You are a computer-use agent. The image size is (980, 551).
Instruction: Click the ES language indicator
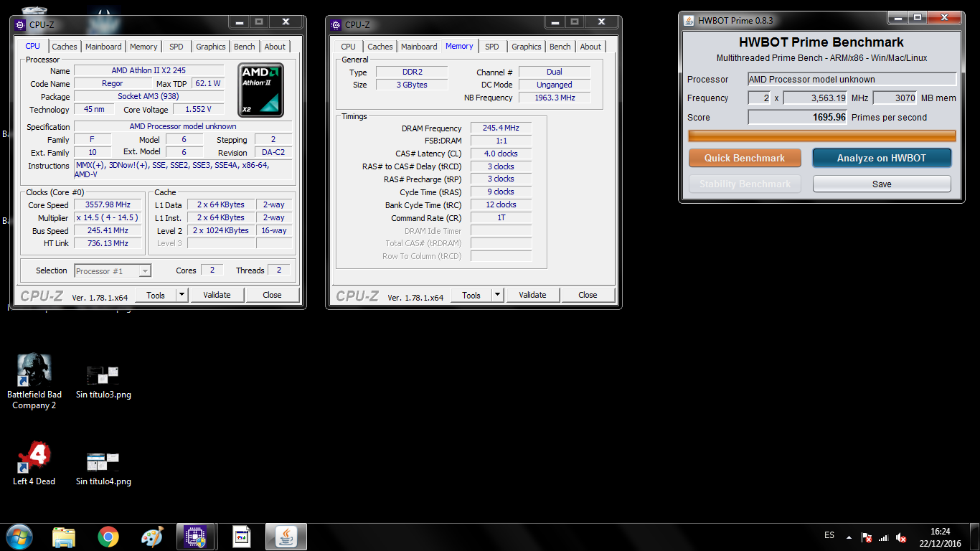pos(829,535)
